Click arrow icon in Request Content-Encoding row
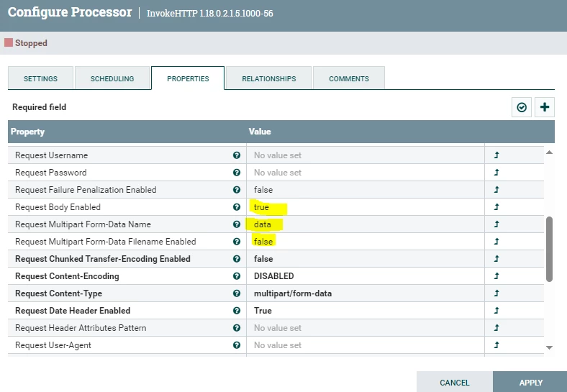The height and width of the screenshot is (392, 567). [x=496, y=276]
